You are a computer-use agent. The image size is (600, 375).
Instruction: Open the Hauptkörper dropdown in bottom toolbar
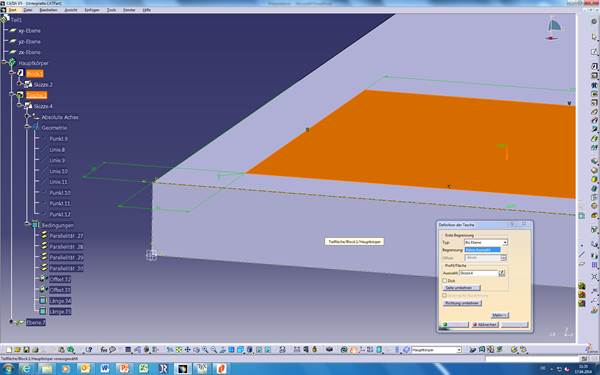[x=436, y=350]
